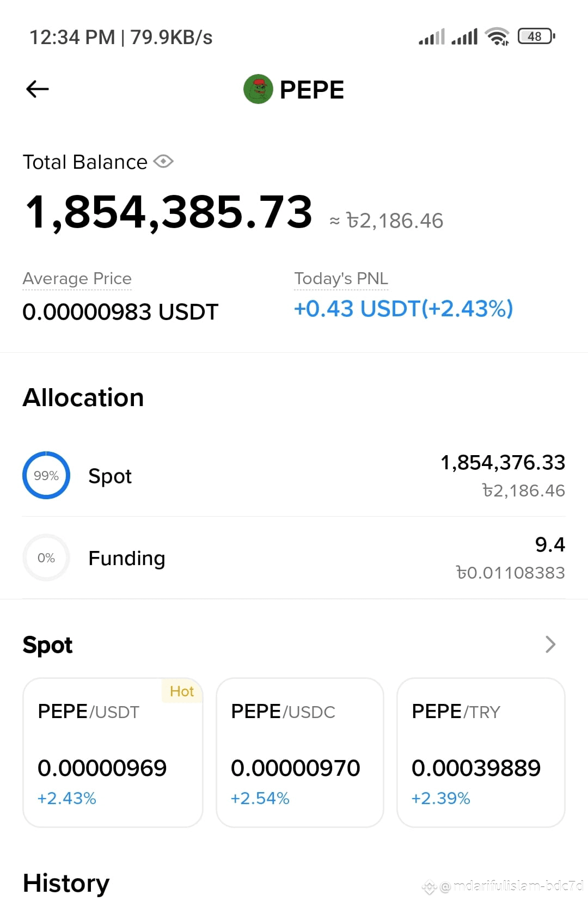Viewport: 588px width, 901px height.
Task: Tap the +0.43 USDT PNL value
Action: click(403, 309)
